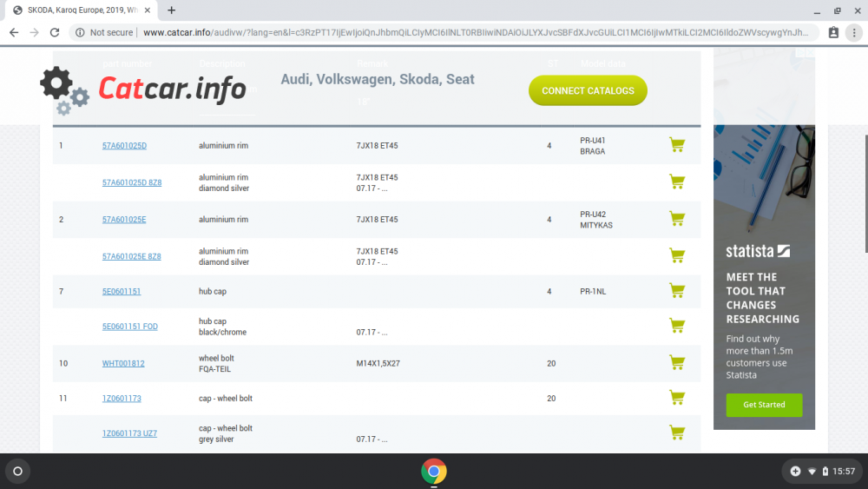Click Audi, Volkswagen, Skoda, Seat heading
This screenshot has width=868, height=489.
click(x=378, y=79)
